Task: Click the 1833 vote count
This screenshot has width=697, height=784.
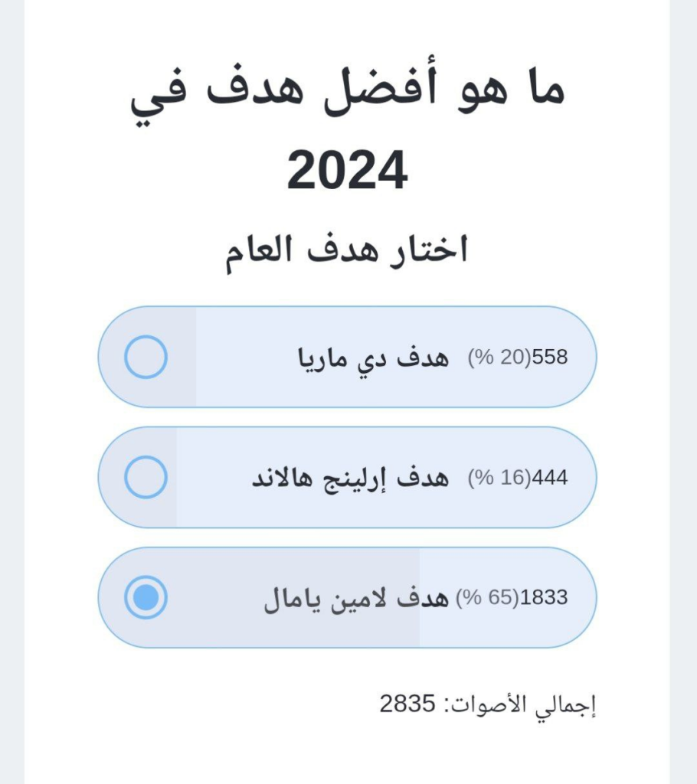Action: (544, 598)
